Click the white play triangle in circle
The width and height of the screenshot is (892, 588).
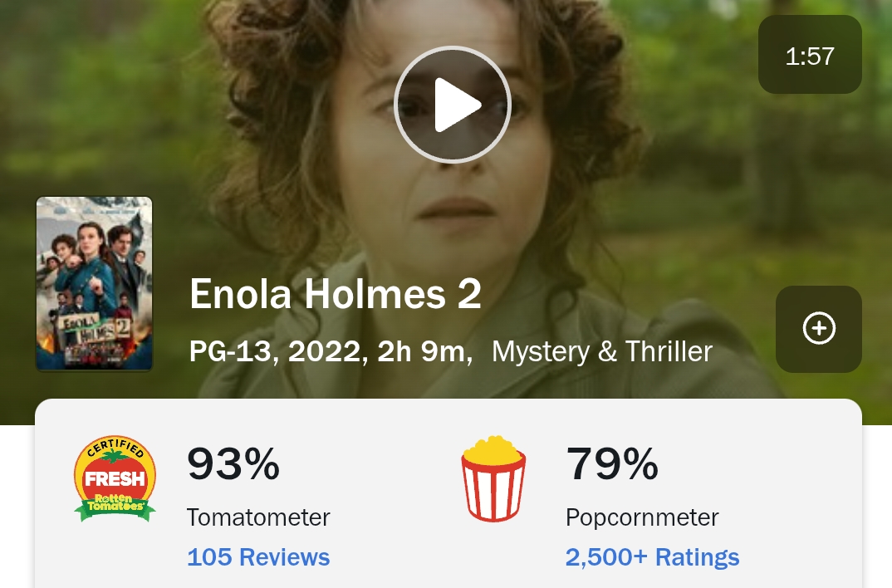pyautogui.click(x=457, y=105)
